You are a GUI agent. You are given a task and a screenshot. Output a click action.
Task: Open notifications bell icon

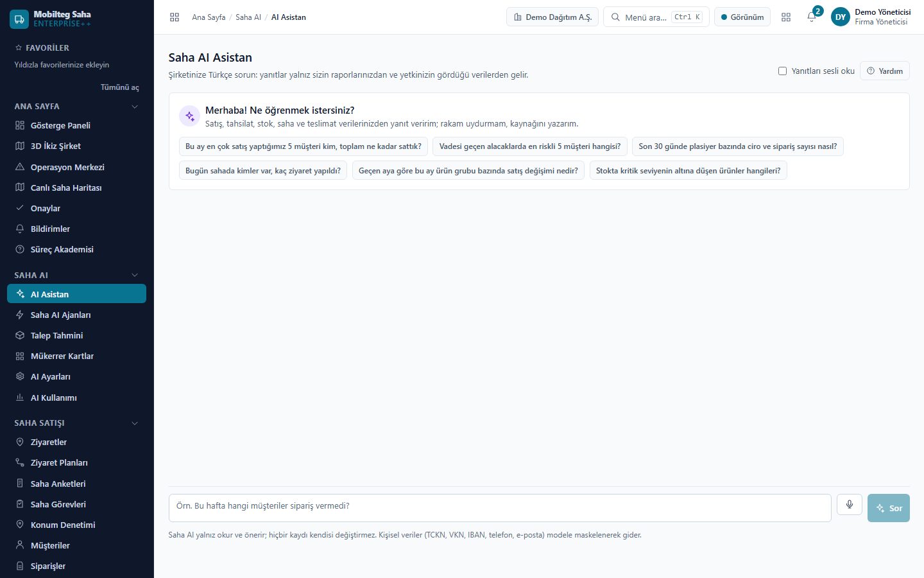(812, 17)
